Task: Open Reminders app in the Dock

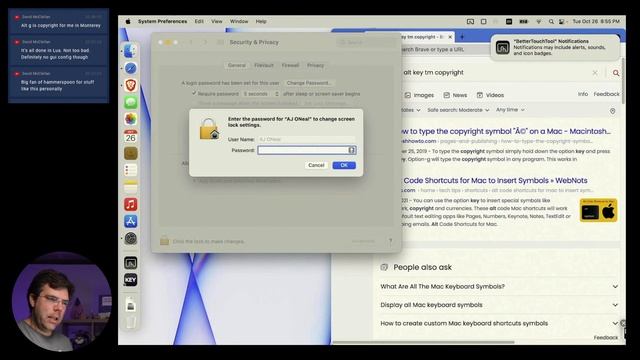Action: click(x=131, y=170)
